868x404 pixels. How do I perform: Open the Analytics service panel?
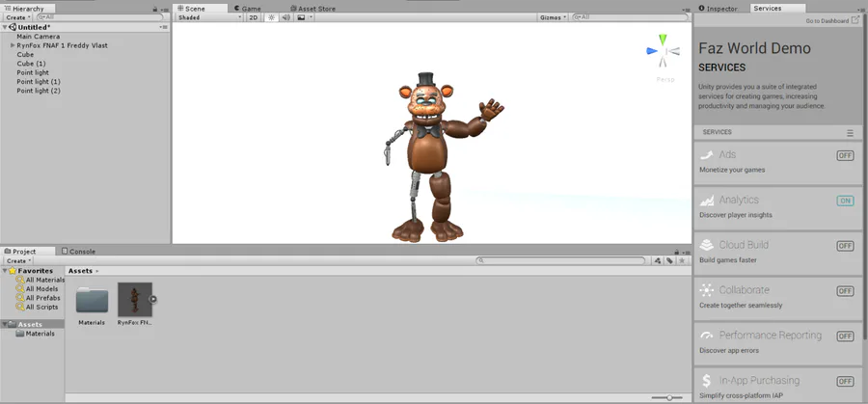(777, 208)
